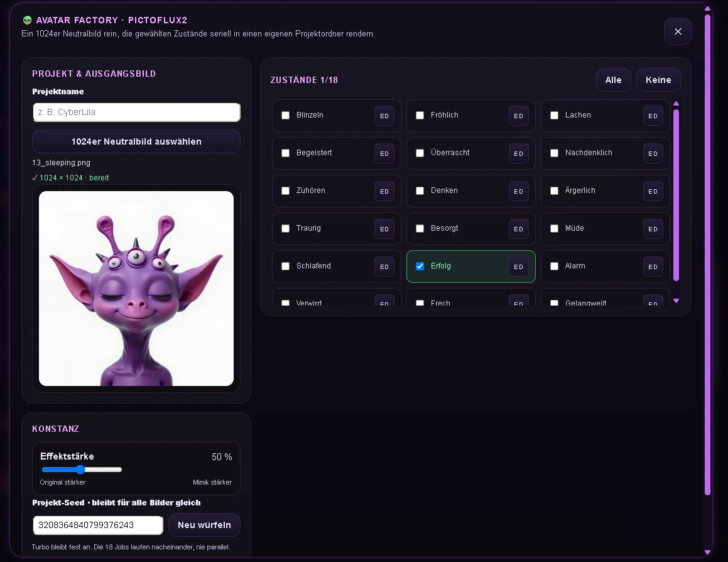Viewport: 728px width, 562px height.
Task: Click the states list scrollbar down arrow
Action: pyautogui.click(x=676, y=300)
